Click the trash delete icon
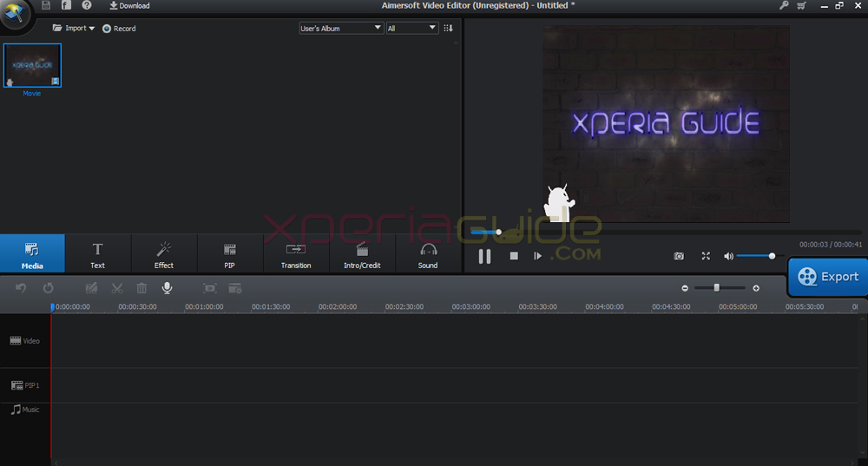This screenshot has height=466, width=868. click(x=141, y=288)
